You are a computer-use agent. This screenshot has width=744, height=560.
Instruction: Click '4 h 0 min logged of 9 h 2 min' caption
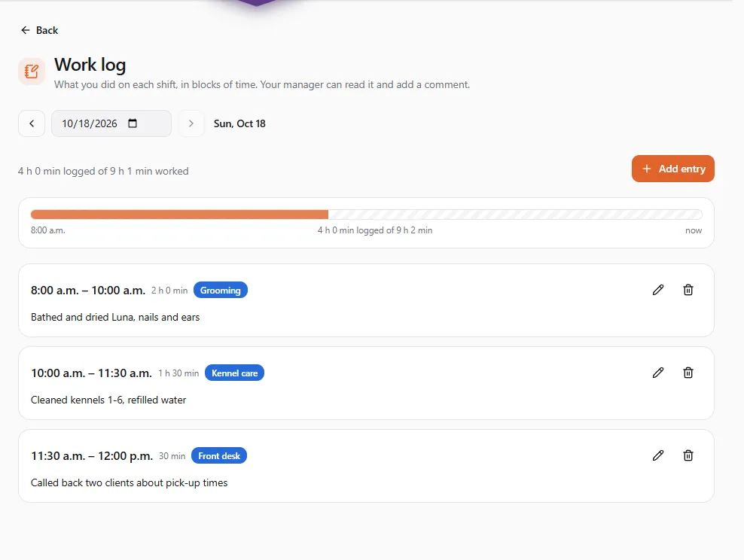point(375,230)
